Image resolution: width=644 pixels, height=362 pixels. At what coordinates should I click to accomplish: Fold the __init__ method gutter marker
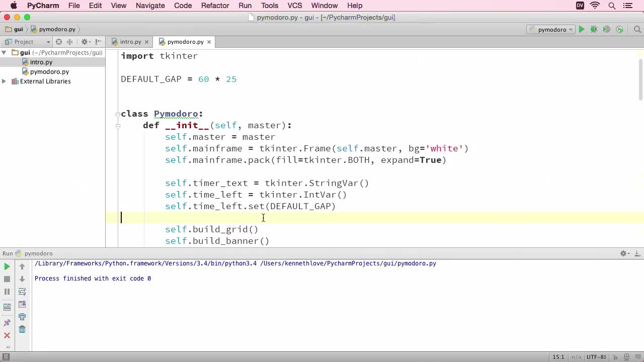[118, 126]
